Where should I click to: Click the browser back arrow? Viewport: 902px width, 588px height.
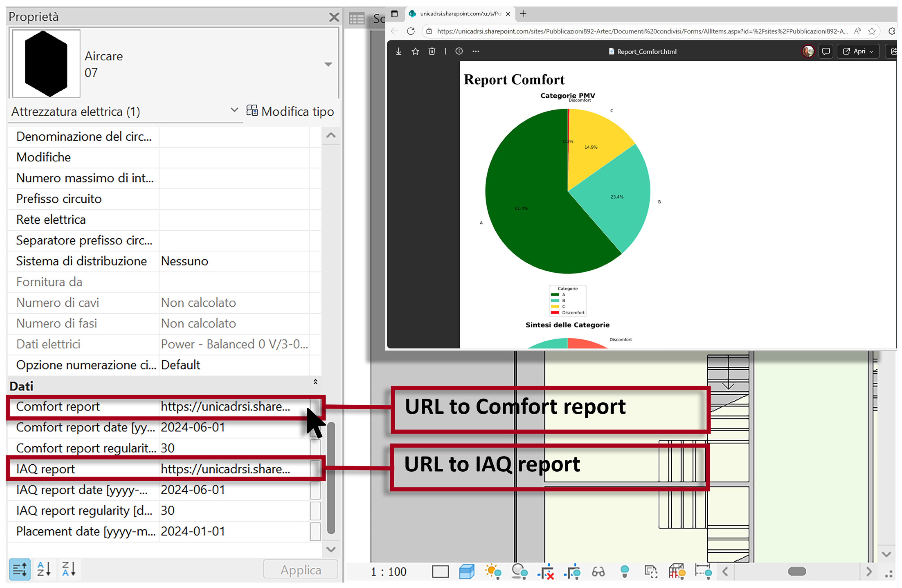pos(394,31)
